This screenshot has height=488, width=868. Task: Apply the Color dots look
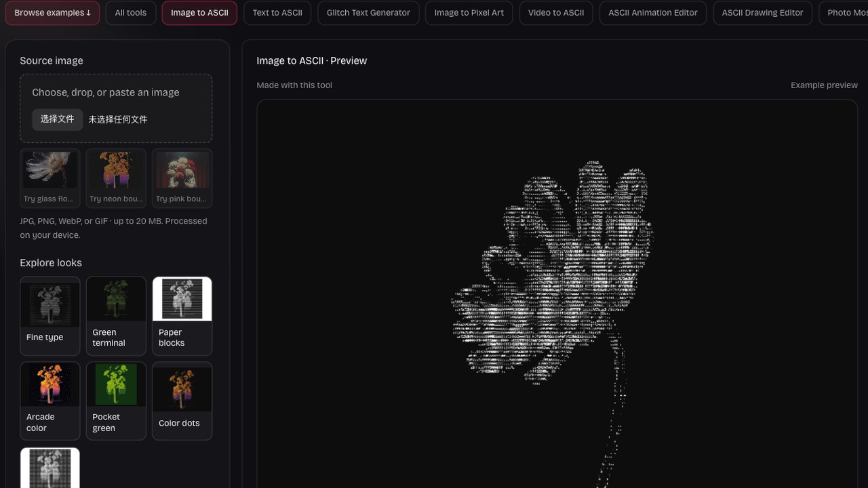182,401
